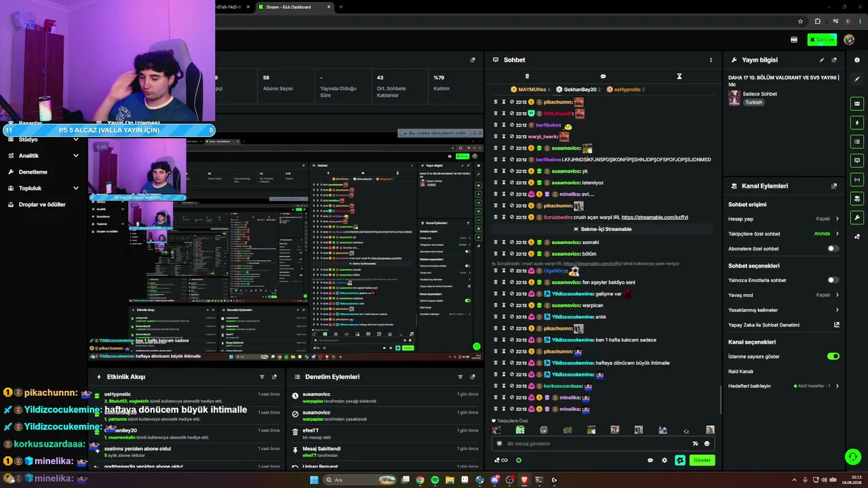Open the emoji picker in message box
This screenshot has width=868, height=488.
pyautogui.click(x=707, y=444)
